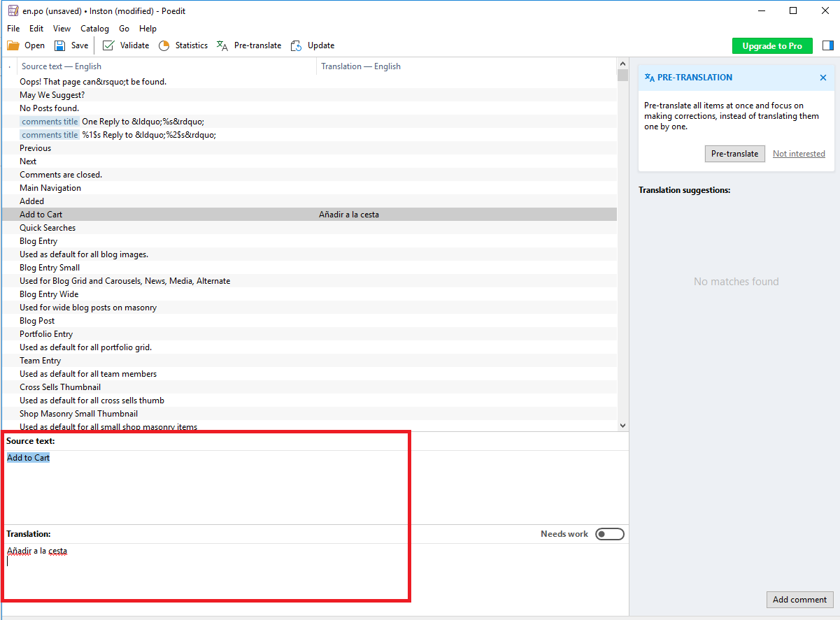Select the 'No Posts found.' row
The image size is (840, 620).
pyautogui.click(x=309, y=108)
